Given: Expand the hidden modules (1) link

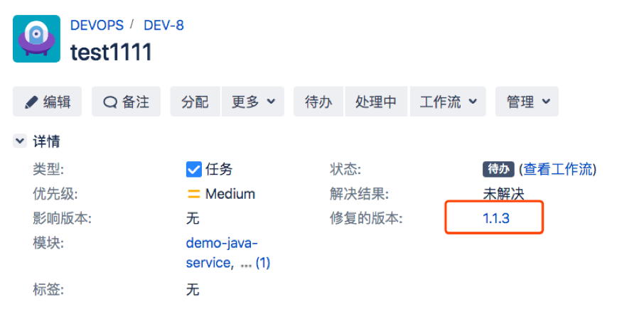Looking at the screenshot, I should pos(263,263).
